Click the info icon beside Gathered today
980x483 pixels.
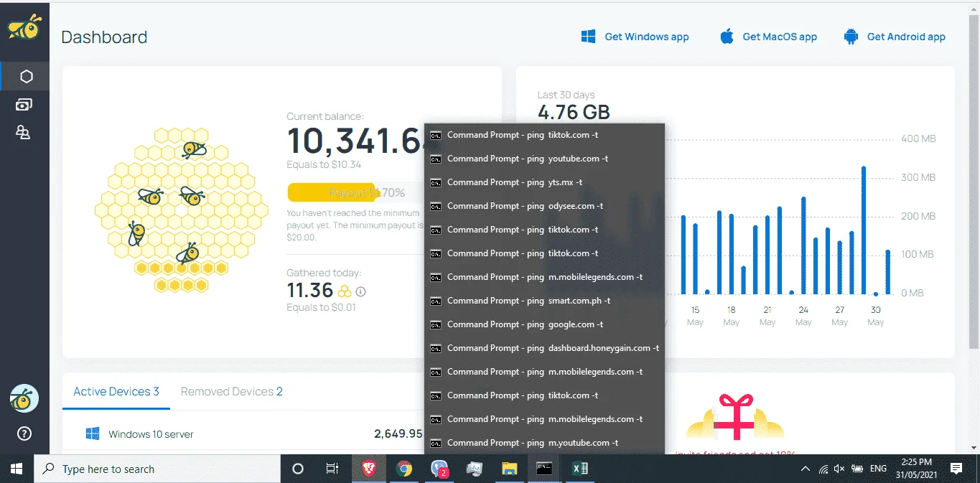361,291
